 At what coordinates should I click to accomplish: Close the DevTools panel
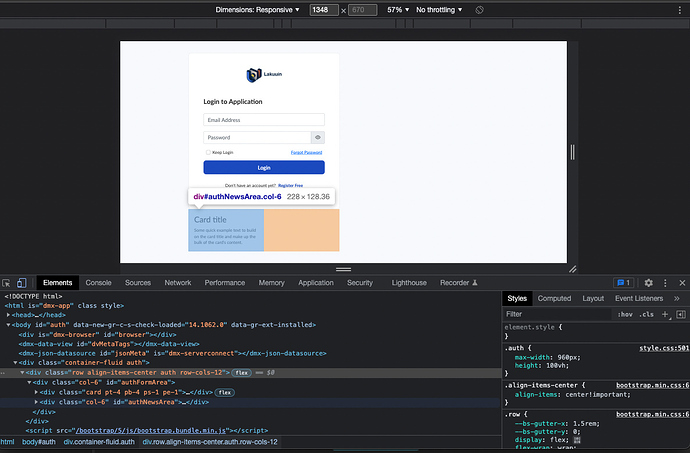click(x=682, y=283)
